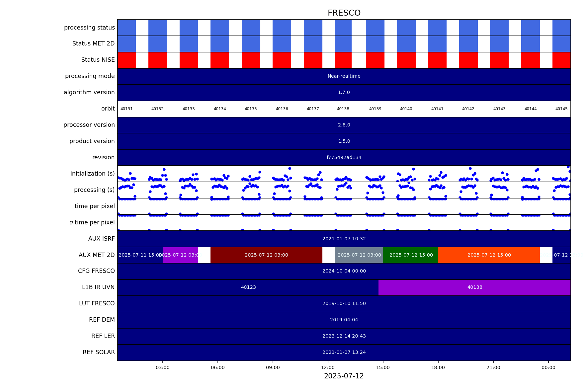Click orbit number 40138 label
Viewport: 588px width, 392px height.
click(x=343, y=109)
